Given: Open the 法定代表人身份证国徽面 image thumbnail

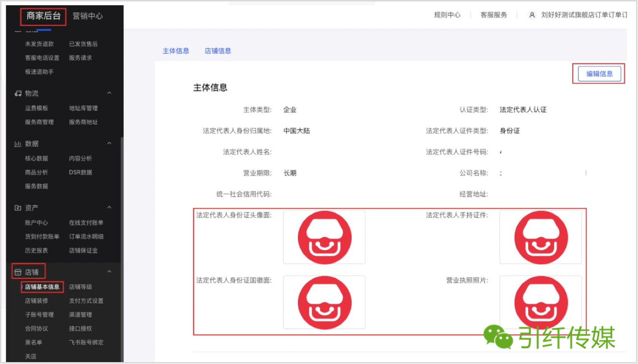Looking at the screenshot, I should coord(324,302).
